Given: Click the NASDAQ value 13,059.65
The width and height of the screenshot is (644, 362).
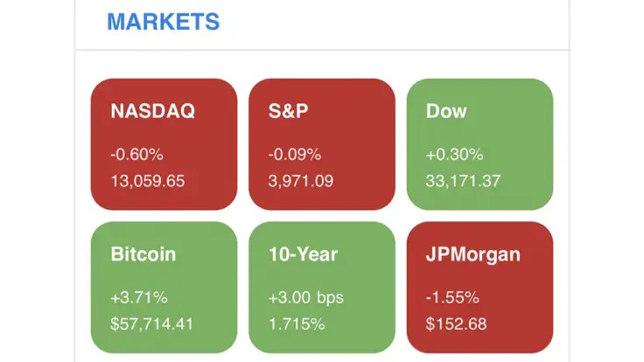Looking at the screenshot, I should (x=148, y=182).
